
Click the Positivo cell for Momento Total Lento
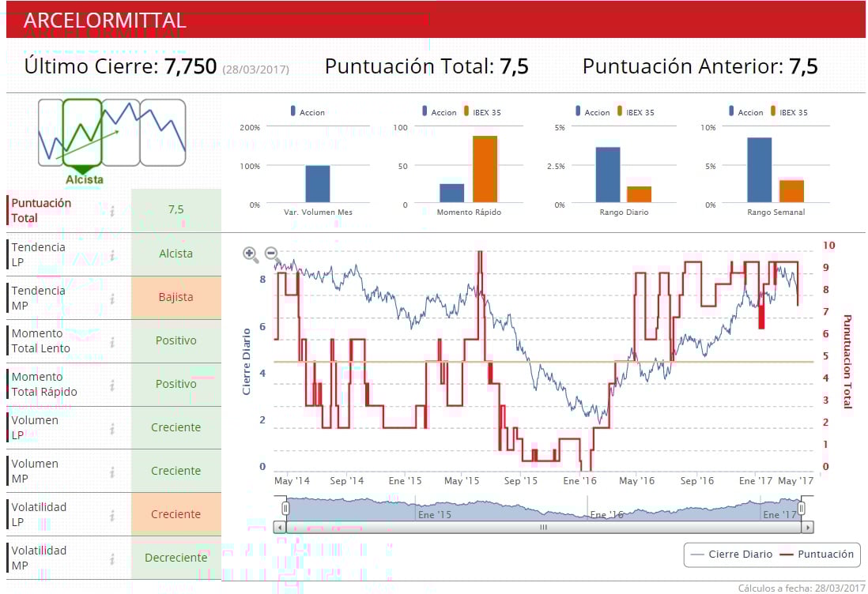tap(176, 340)
